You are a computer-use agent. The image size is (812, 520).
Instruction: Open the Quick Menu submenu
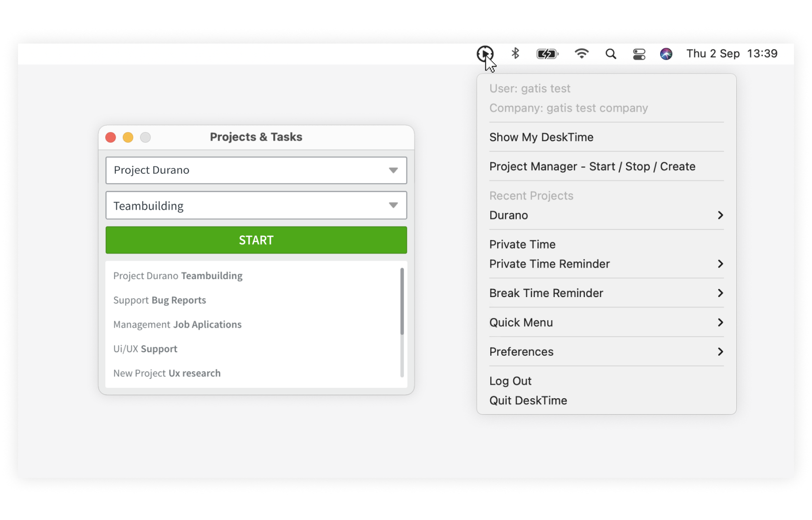(x=721, y=322)
